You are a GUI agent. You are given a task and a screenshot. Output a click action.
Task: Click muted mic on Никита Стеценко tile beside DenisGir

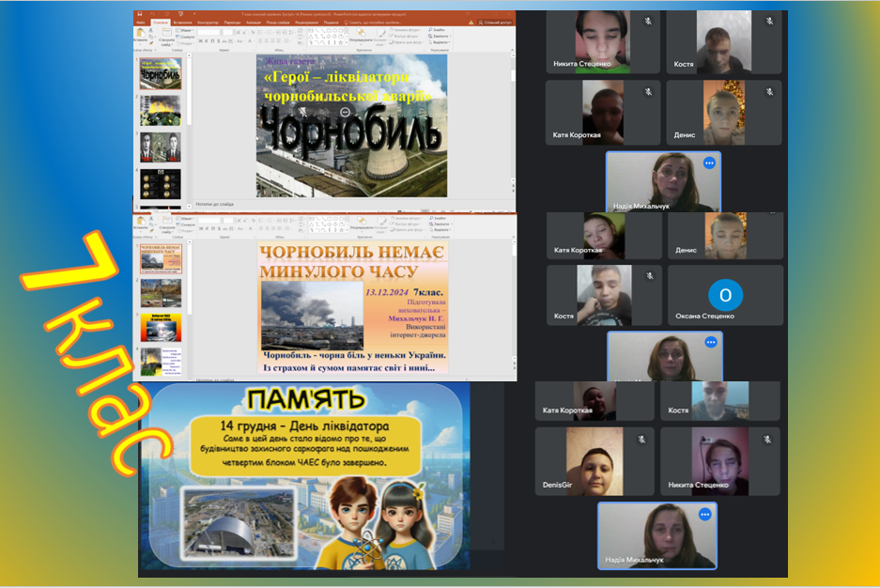point(767,440)
